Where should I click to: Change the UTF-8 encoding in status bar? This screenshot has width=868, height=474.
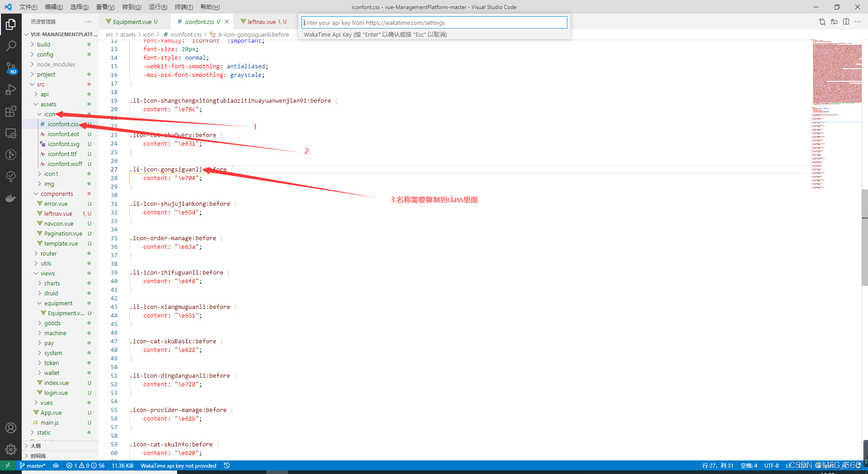(771, 465)
